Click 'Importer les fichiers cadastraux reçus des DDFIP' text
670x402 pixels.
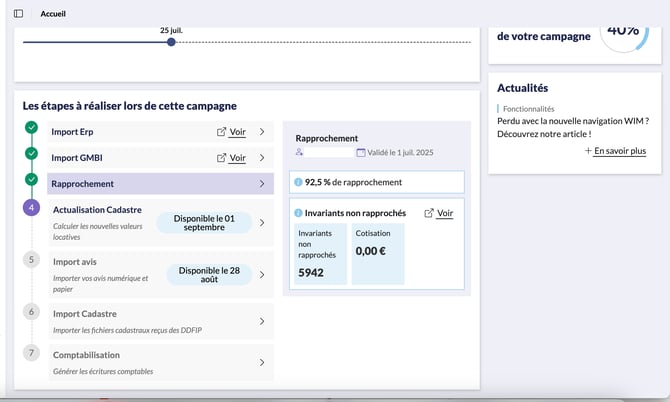(x=127, y=330)
